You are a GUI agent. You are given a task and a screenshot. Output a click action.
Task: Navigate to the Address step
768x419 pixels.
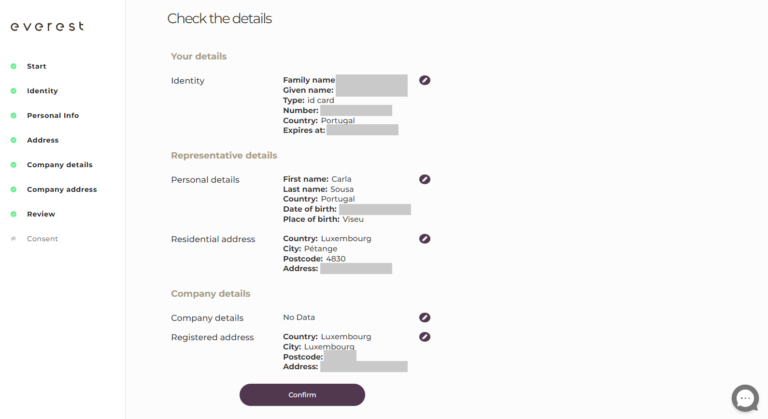pos(43,140)
